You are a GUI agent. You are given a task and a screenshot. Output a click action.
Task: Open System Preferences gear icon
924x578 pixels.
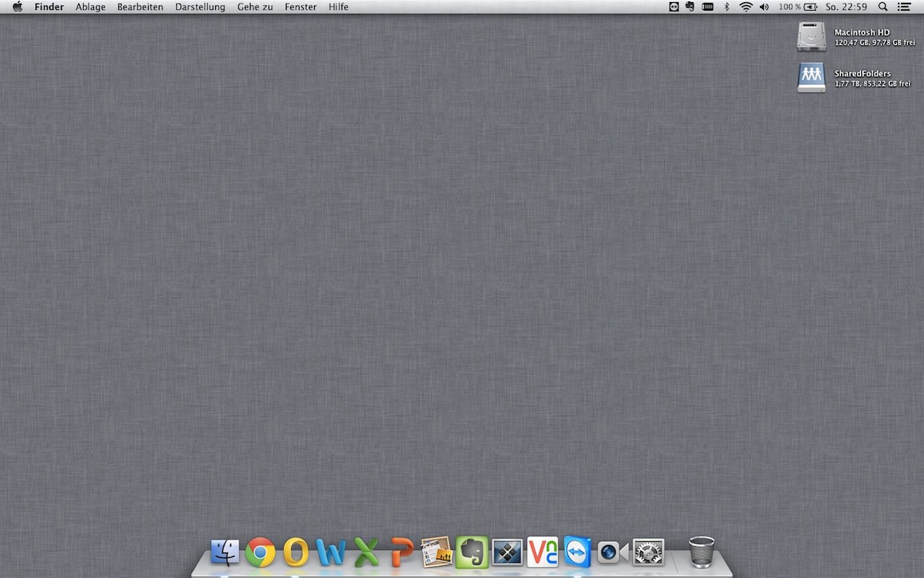tap(648, 553)
